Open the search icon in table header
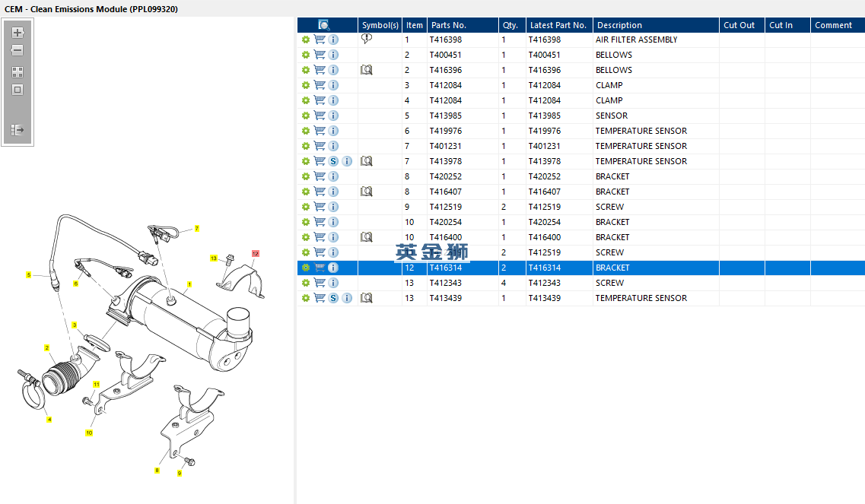The image size is (865, 504). [324, 25]
